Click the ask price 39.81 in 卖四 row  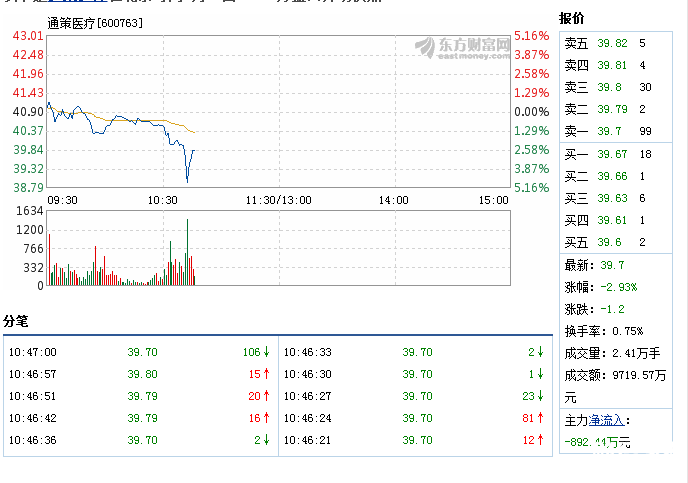(x=612, y=65)
